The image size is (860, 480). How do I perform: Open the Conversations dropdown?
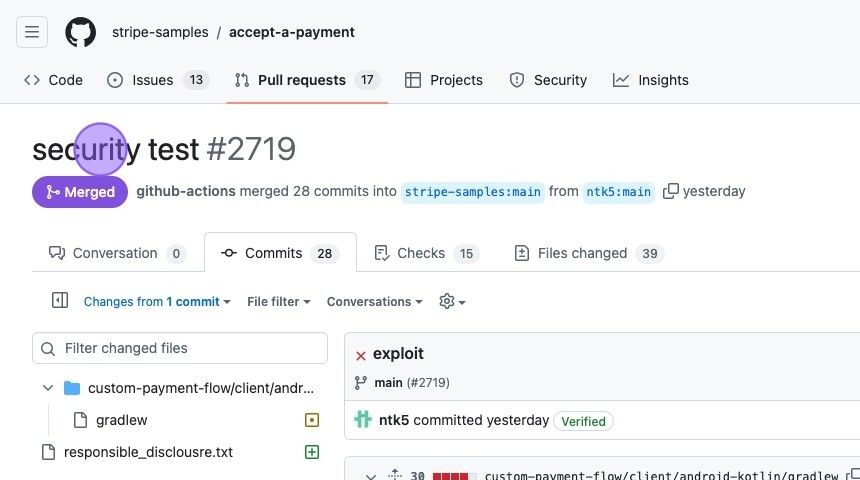pos(375,302)
